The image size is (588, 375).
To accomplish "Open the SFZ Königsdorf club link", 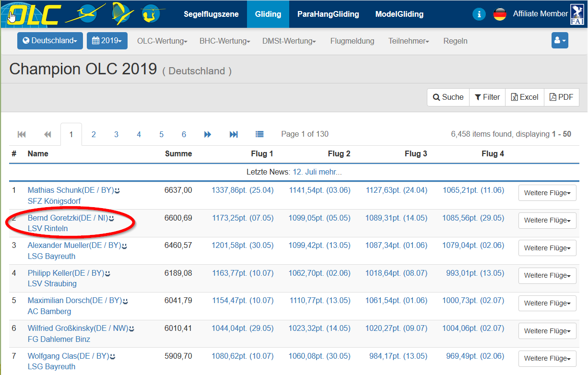I will 54,201.
